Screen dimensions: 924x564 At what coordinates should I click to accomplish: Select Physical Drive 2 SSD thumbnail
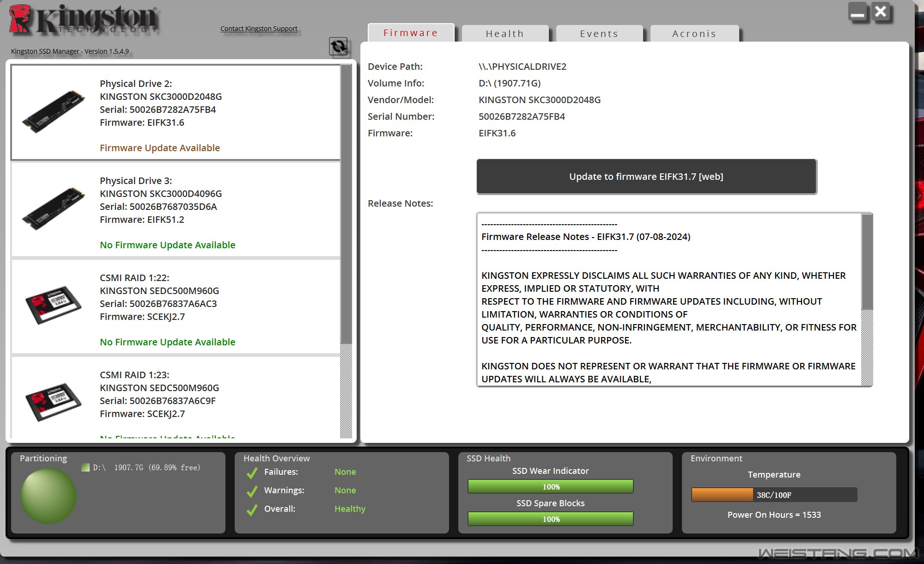(x=54, y=112)
